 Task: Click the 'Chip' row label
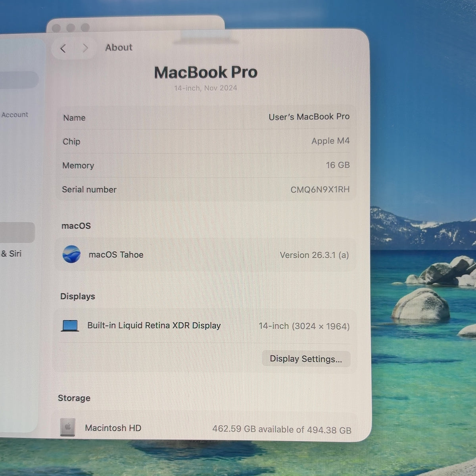71,142
